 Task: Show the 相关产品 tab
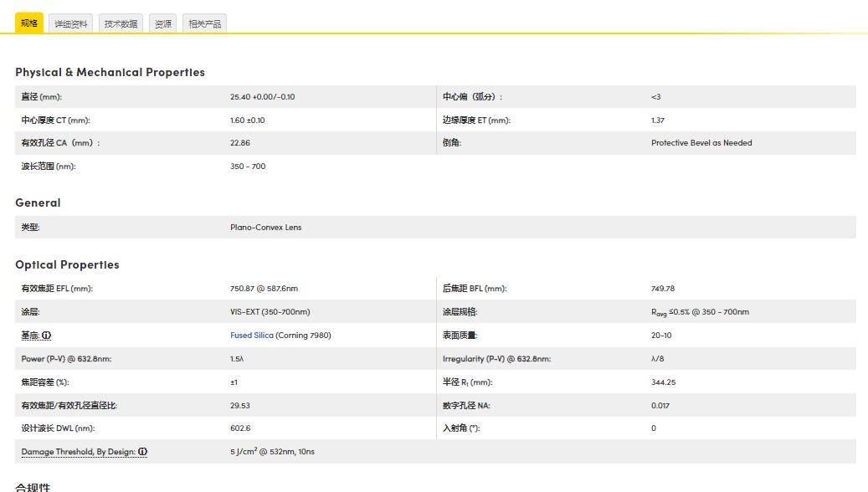[205, 24]
